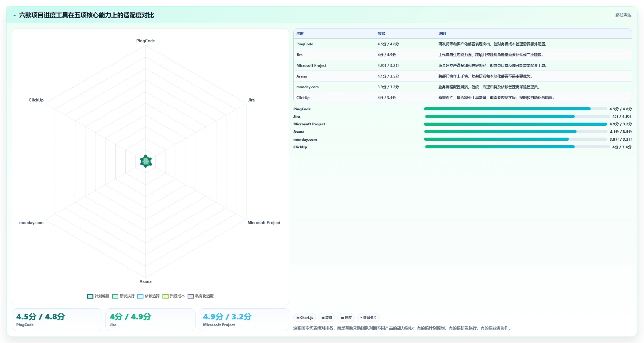The height and width of the screenshot is (343, 644).
Task: Select the monday.com radar axis label
Action: [x=31, y=223]
